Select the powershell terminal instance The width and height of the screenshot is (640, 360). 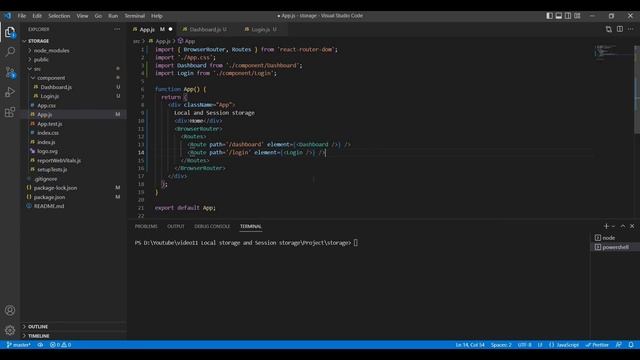614,247
